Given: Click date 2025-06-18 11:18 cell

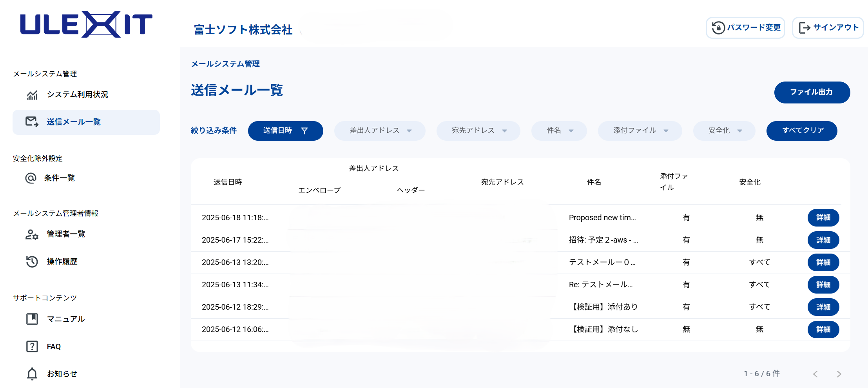Looking at the screenshot, I should pos(235,218).
